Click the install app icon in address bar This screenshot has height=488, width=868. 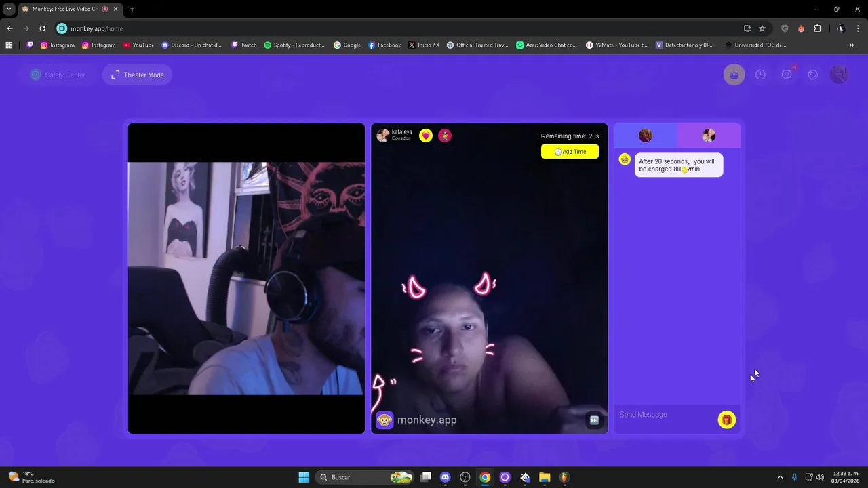(747, 28)
